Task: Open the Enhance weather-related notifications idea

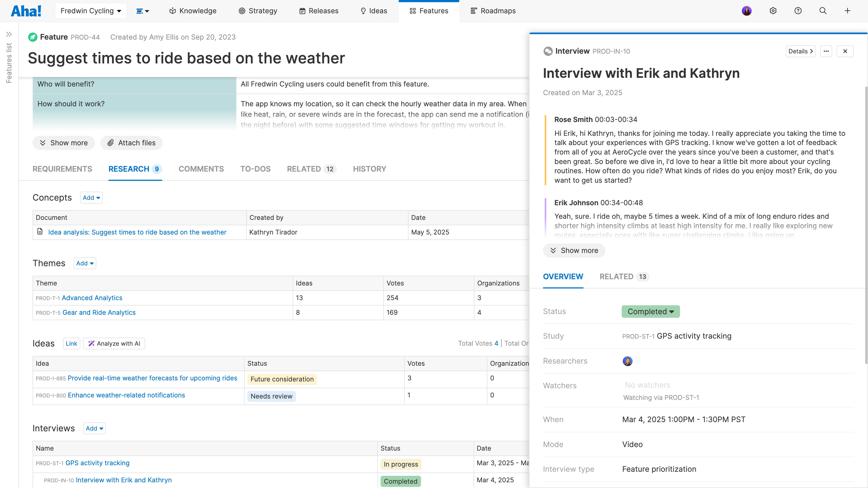Action: (126, 395)
